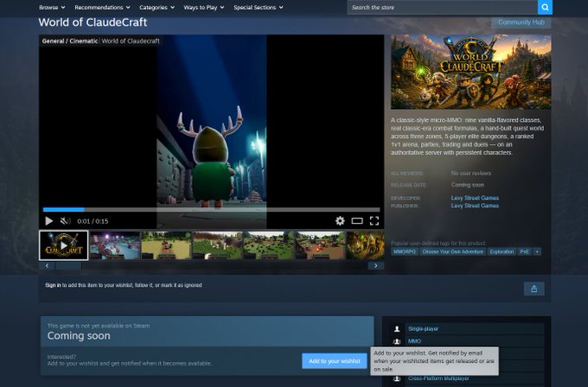Unmute the video volume icon
This screenshot has width=588, height=387.
pos(65,221)
